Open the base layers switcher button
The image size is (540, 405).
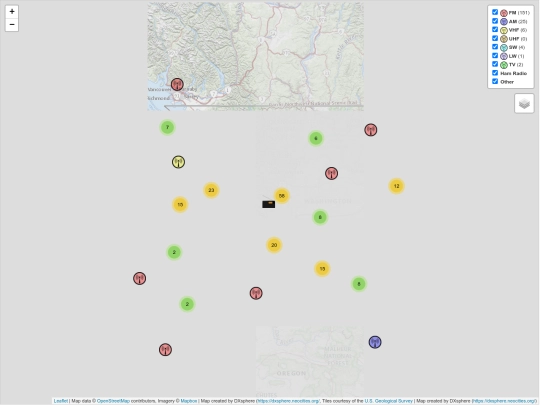524,103
